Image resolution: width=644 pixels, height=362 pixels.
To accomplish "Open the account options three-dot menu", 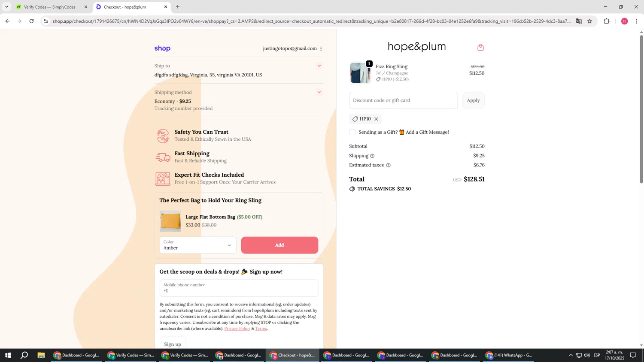I will pos(321,48).
